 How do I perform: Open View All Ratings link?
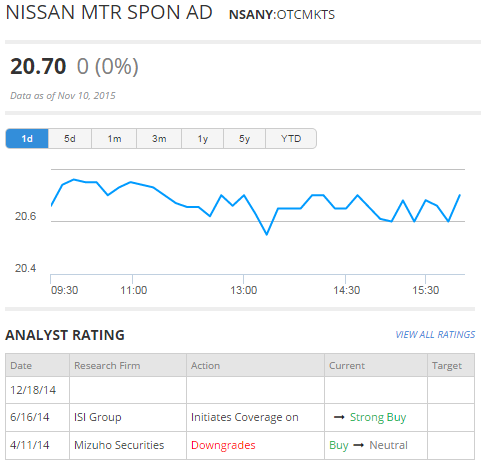coord(435,334)
